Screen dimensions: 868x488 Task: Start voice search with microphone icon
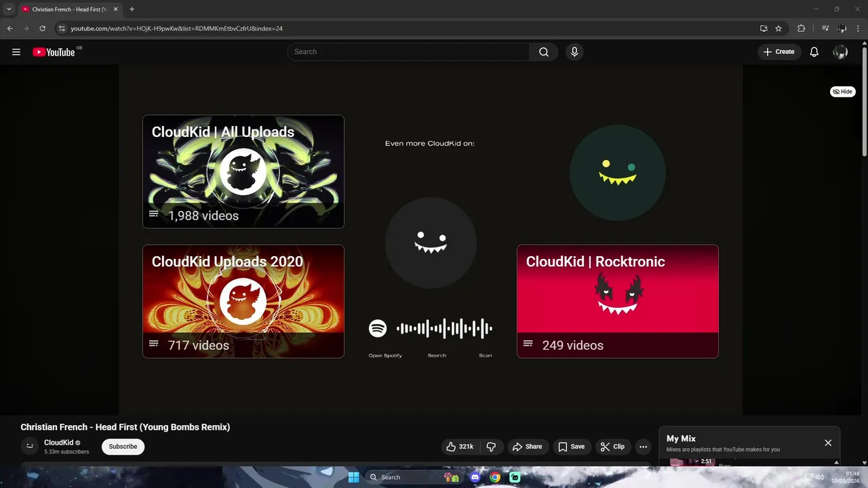[x=574, y=52]
